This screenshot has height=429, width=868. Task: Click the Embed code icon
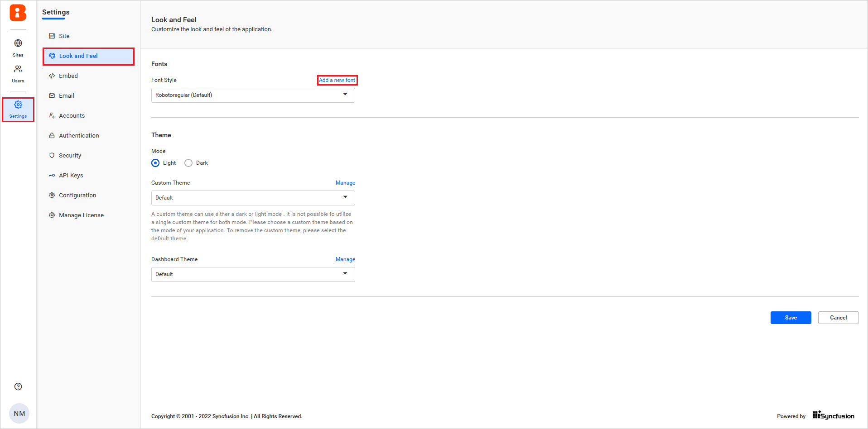[x=52, y=76]
